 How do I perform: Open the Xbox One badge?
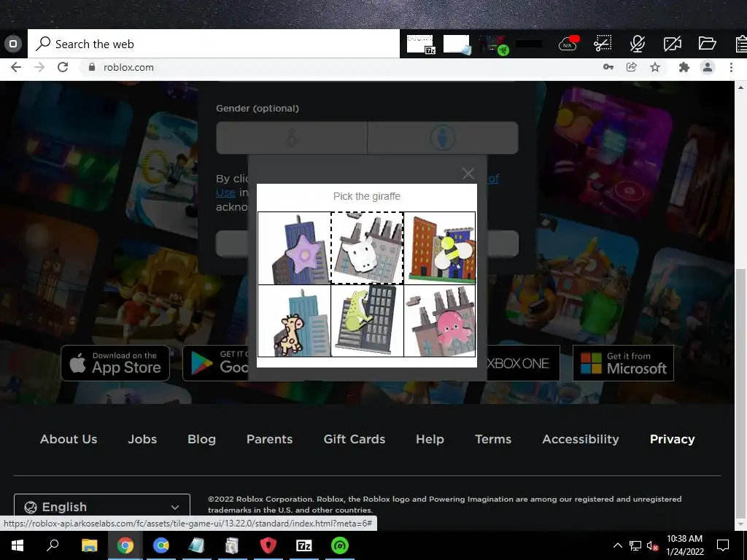coord(523,363)
